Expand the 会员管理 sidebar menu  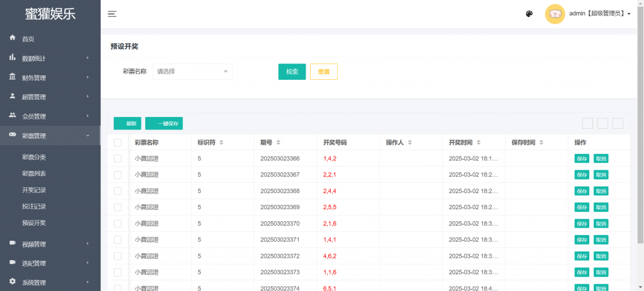pyautogui.click(x=50, y=116)
